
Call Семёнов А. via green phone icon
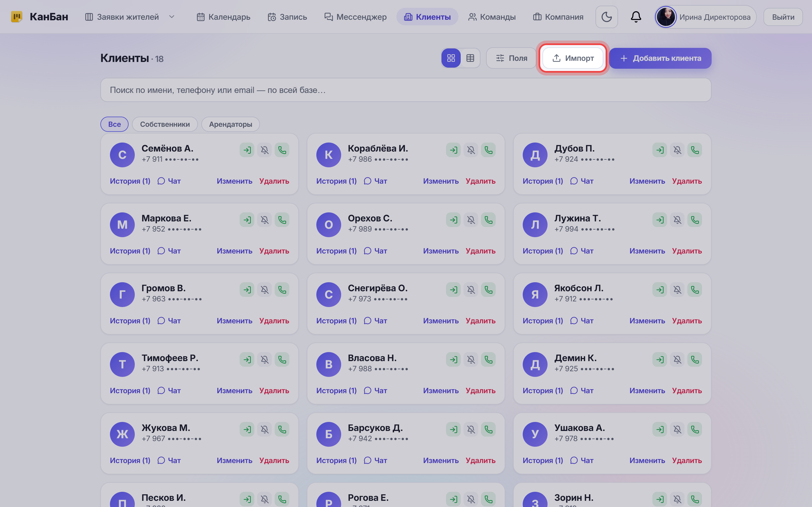[x=282, y=150]
